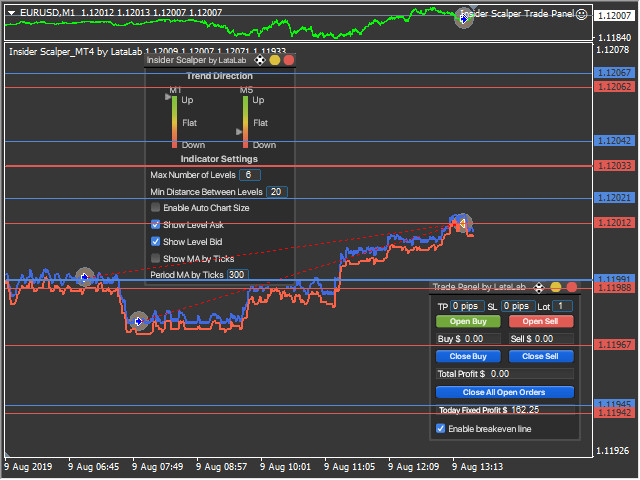
Task: Click the SL pips input field
Action: 518,306
